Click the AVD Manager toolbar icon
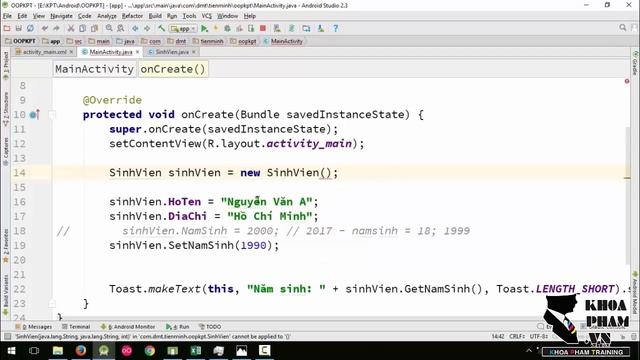This screenshot has height=360, width=640. click(x=277, y=28)
